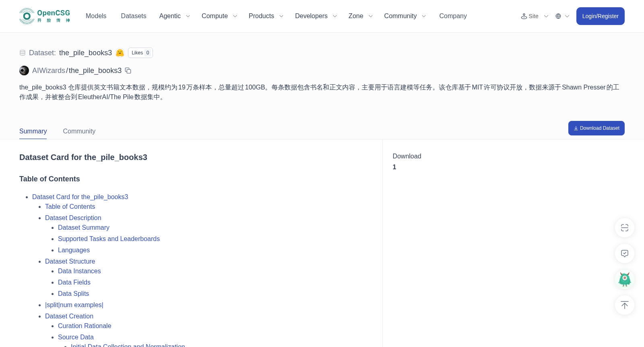Image resolution: width=644 pixels, height=347 pixels.
Task: Open the AIWizards namespace link
Action: 49,71
